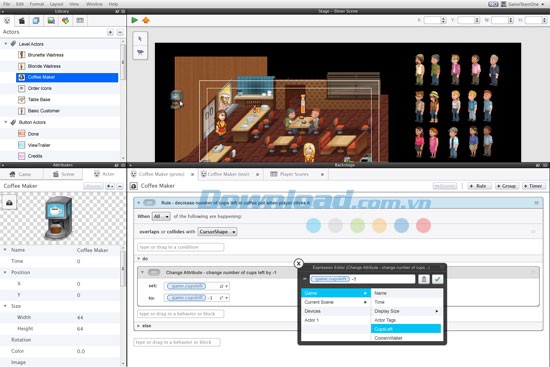550x367 pixels.
Task: Switch to the Player Scores tab
Action: tap(294, 174)
